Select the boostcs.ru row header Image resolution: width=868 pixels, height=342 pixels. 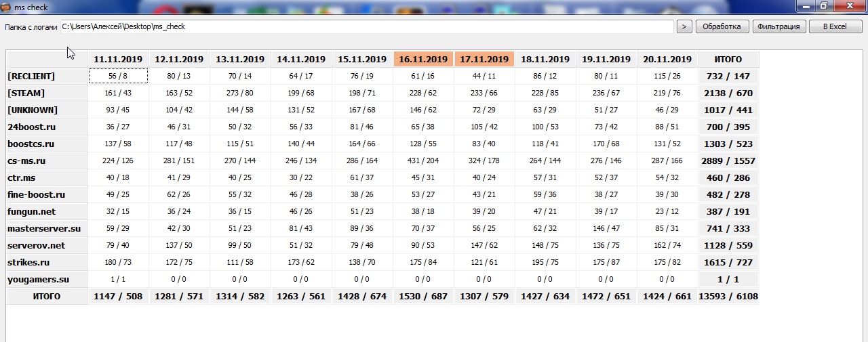pyautogui.click(x=47, y=144)
